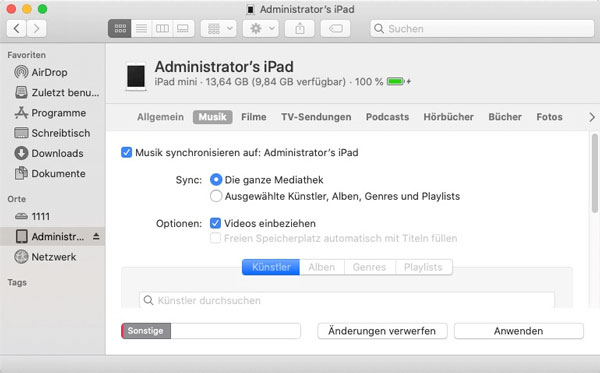Open AirDrop in the sidebar
Viewport: 600px width, 373px height.
click(41, 72)
